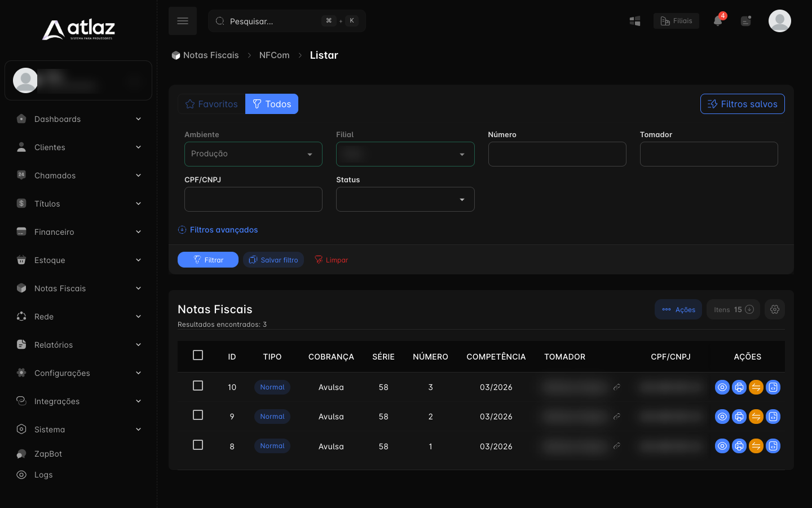Open XML file icon for invoice 9
This screenshot has height=508, width=812.
(773, 417)
